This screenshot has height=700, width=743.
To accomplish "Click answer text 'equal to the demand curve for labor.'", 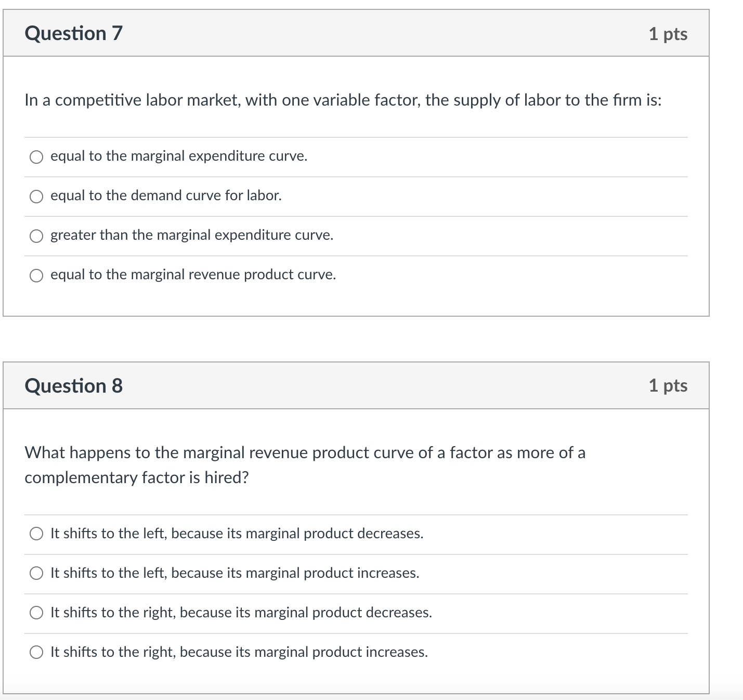I will (166, 196).
